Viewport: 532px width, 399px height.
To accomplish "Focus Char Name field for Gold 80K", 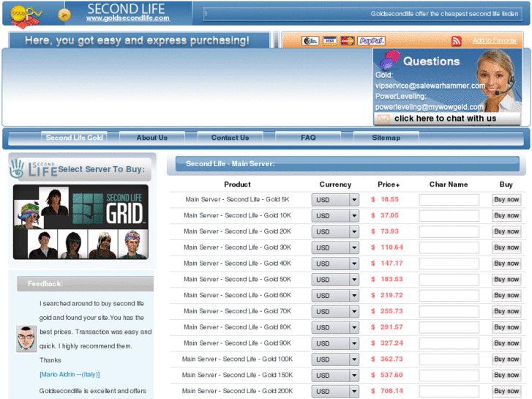I will coord(449,328).
